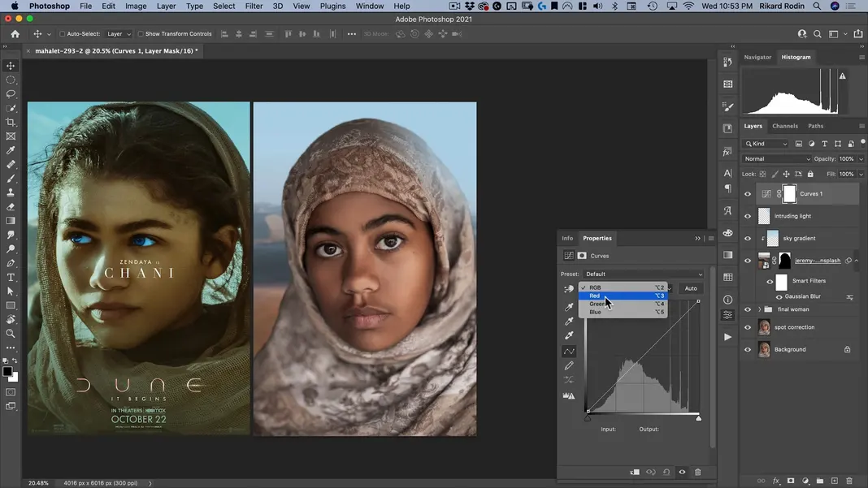The height and width of the screenshot is (488, 868).
Task: Click the zoom percentage field in status bar
Action: coord(38,483)
